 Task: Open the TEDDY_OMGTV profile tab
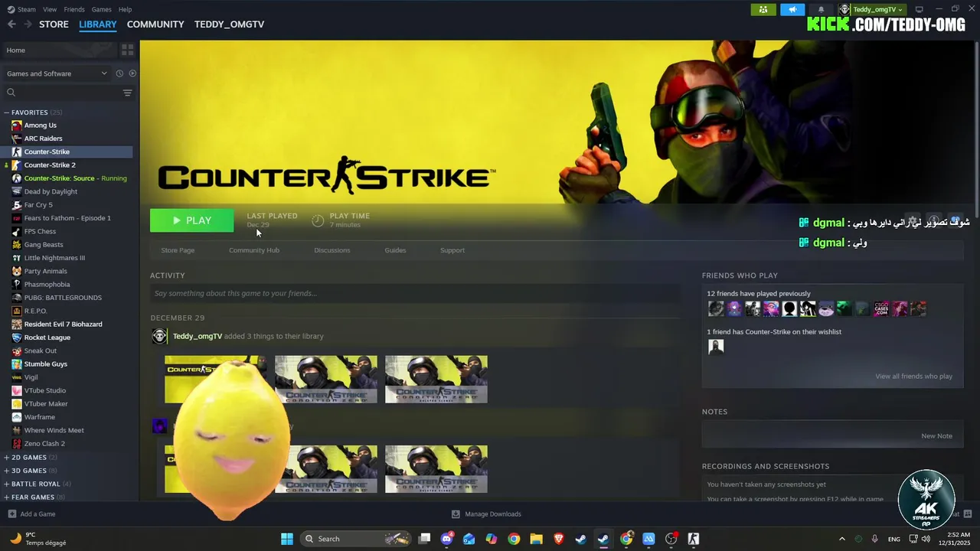(x=229, y=24)
